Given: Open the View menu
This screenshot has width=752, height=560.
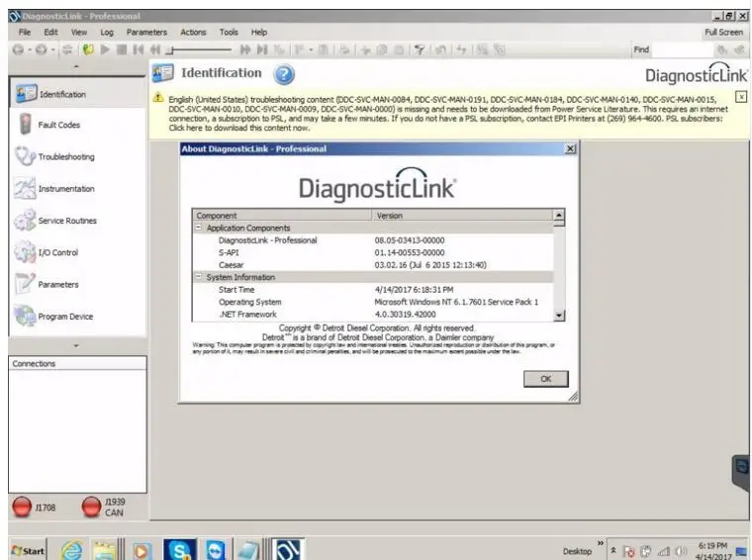Looking at the screenshot, I should (x=79, y=32).
